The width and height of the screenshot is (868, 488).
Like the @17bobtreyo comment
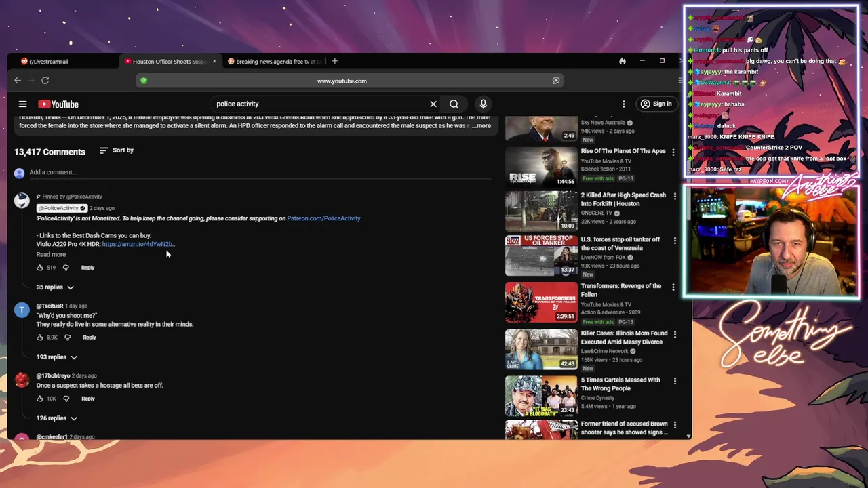(40, 399)
